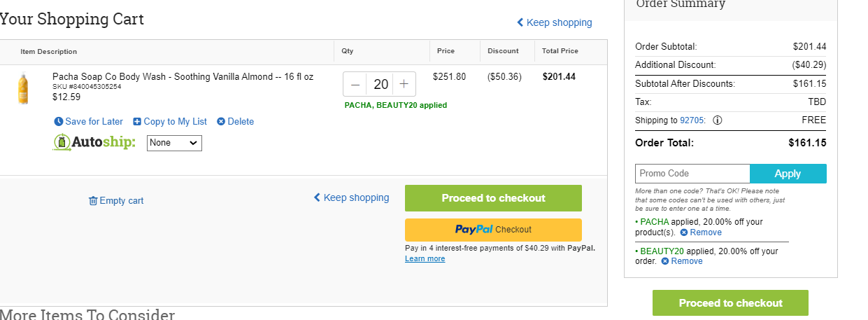Open the Autoship frequency dropdown

pos(174,143)
